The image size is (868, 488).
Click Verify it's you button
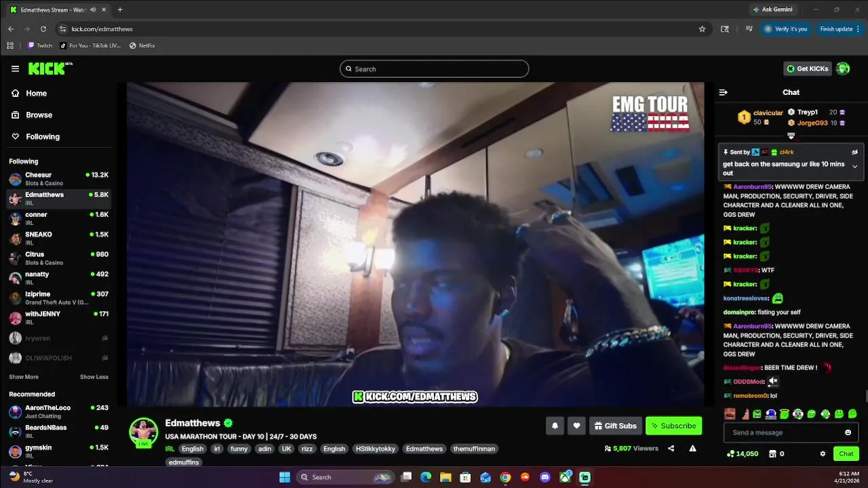pos(785,29)
